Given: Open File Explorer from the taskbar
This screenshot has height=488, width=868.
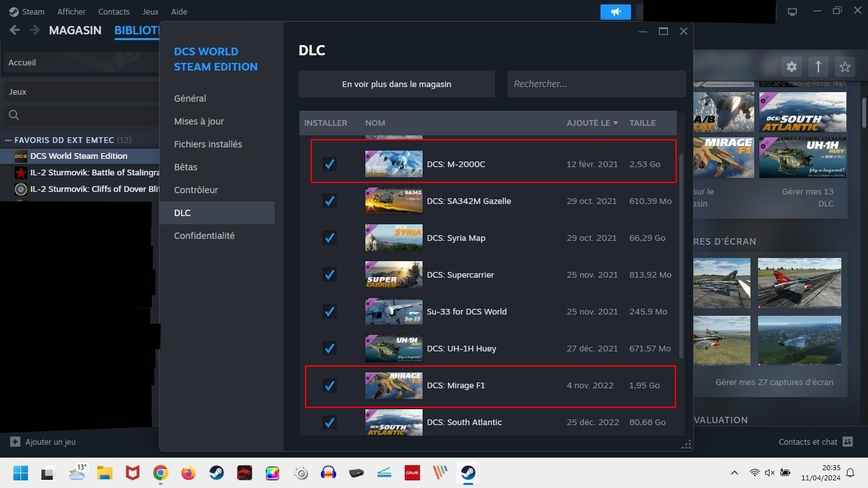Looking at the screenshot, I should click(105, 473).
